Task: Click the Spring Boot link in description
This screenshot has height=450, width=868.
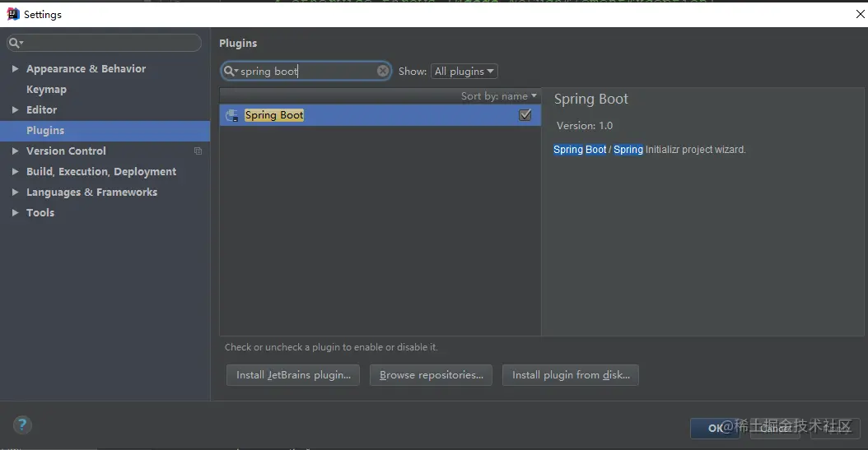Action: [x=580, y=150]
